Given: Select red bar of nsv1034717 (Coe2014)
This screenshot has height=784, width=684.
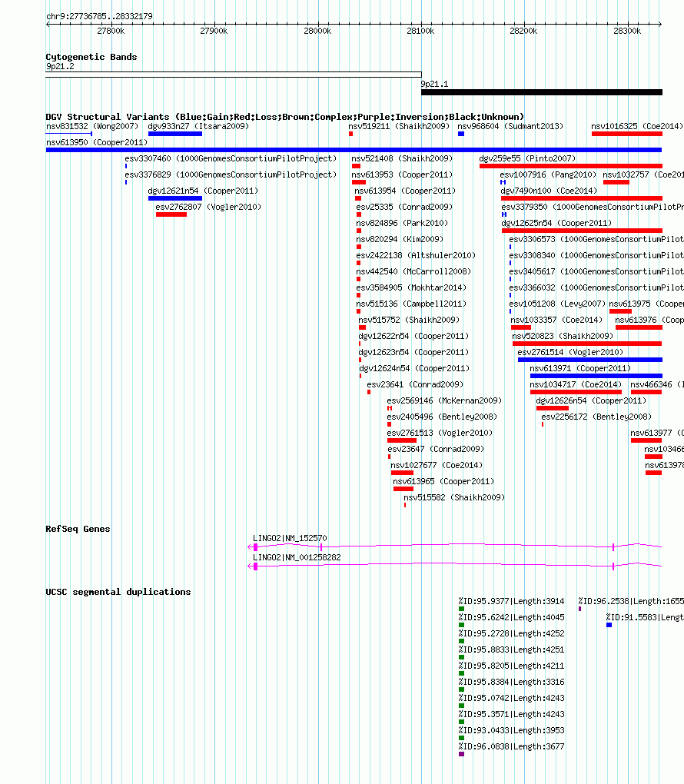Looking at the screenshot, I should pyautogui.click(x=576, y=392).
